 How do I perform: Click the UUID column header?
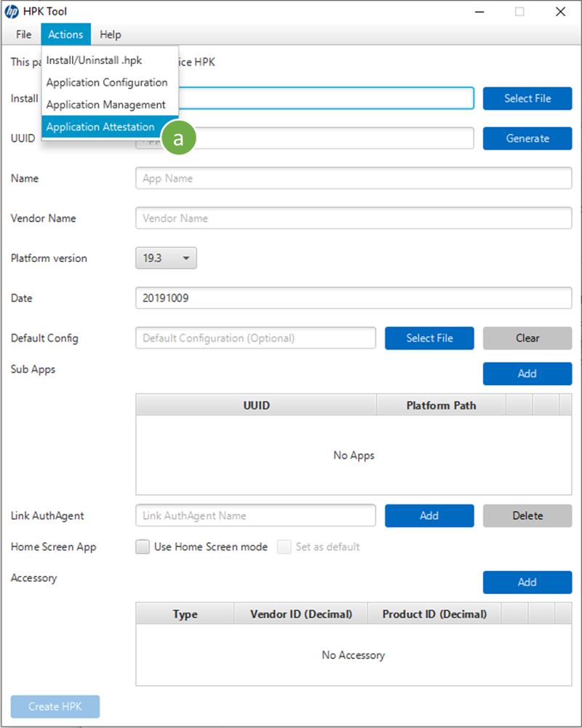pyautogui.click(x=256, y=405)
